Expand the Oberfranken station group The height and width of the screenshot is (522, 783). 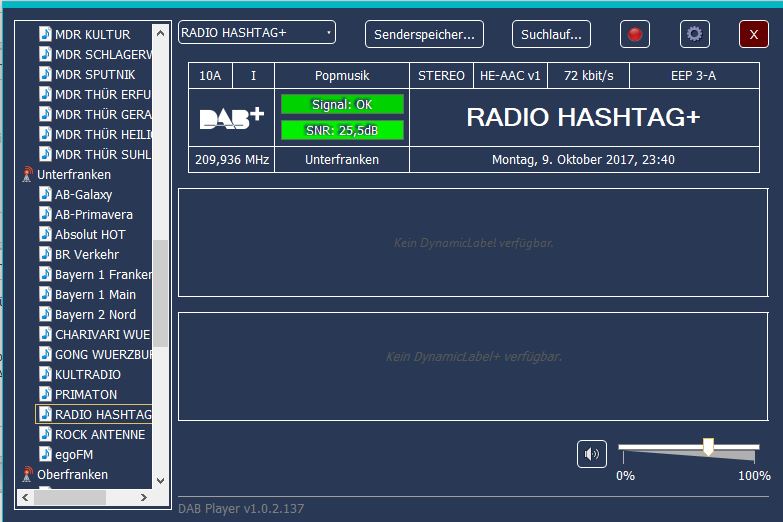click(72, 475)
